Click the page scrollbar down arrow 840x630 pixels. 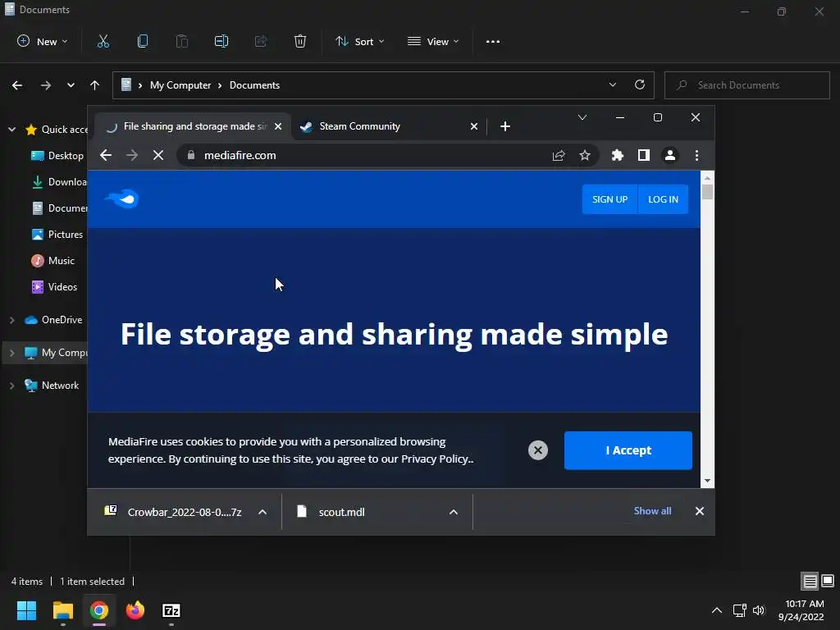pyautogui.click(x=707, y=481)
